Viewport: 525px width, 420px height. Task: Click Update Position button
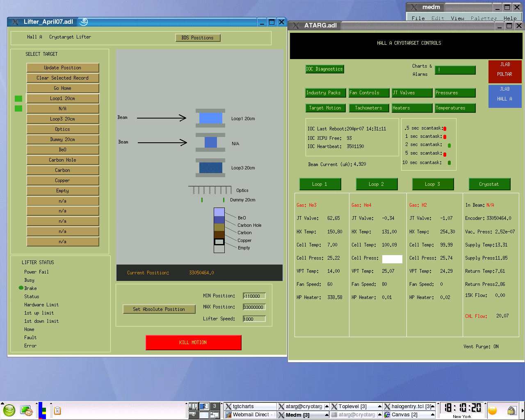point(63,68)
